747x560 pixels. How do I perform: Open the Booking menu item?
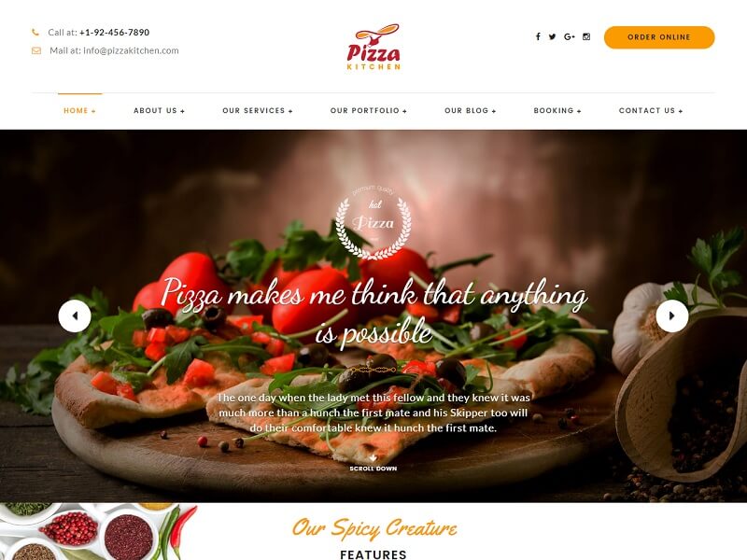557,110
